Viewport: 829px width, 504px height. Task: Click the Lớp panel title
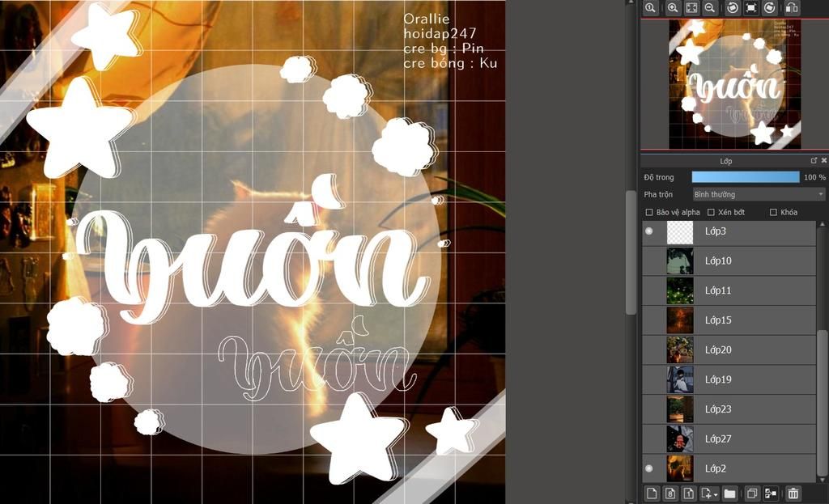click(726, 161)
